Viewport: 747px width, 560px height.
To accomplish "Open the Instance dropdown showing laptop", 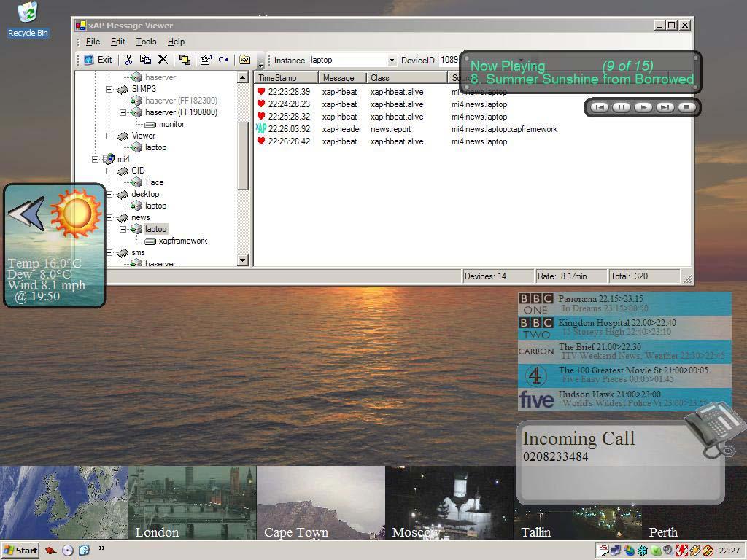I will [392, 61].
